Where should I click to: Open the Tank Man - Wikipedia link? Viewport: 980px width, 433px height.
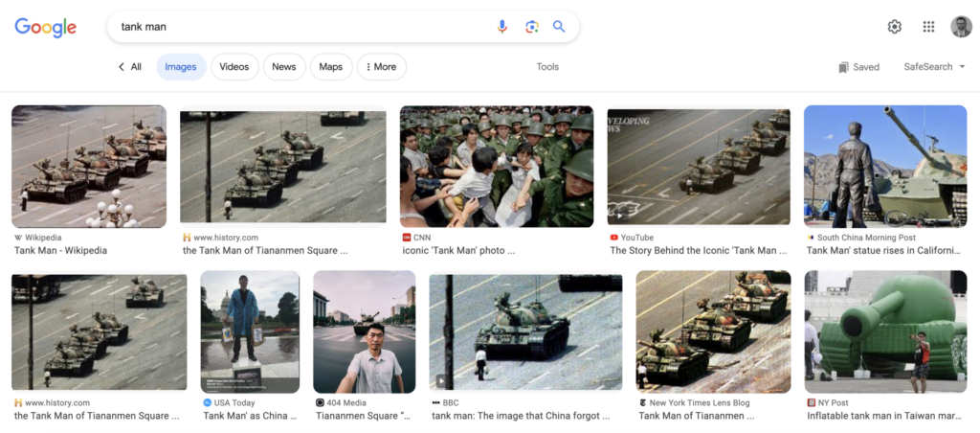pos(60,251)
